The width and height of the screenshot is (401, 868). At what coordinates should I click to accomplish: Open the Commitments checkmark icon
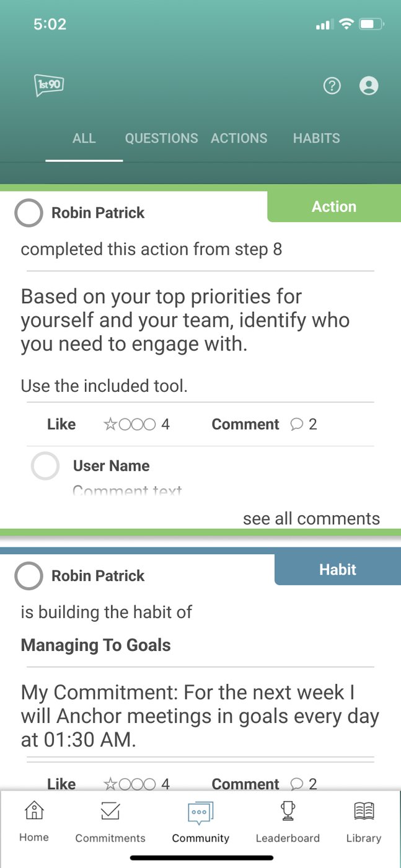coord(110,811)
